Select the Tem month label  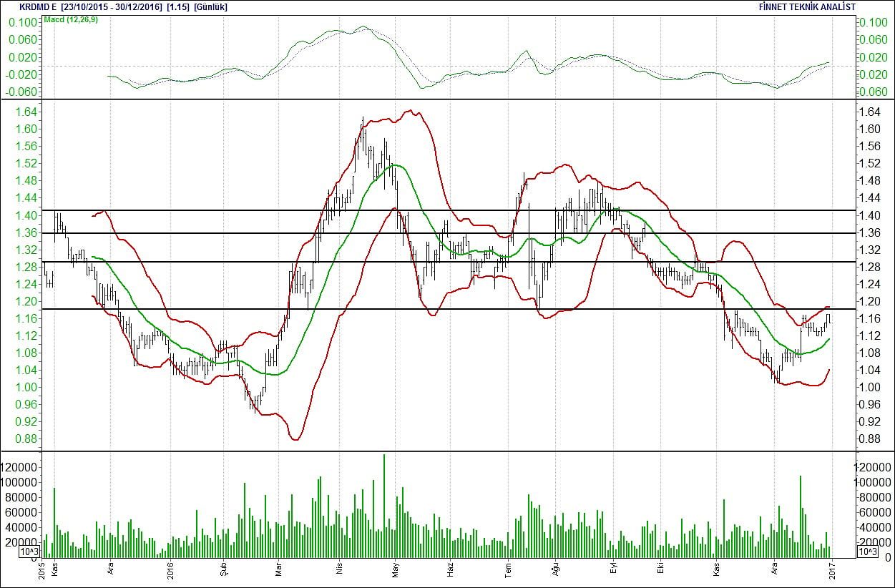[509, 571]
